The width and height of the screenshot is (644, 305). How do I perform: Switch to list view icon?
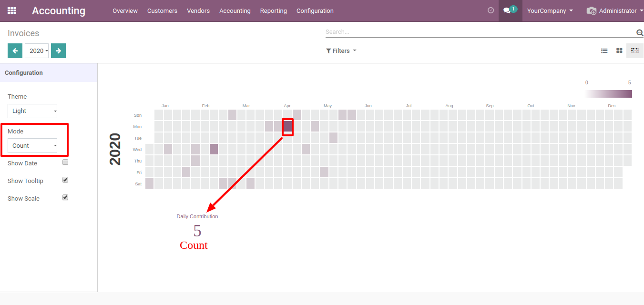(x=604, y=51)
